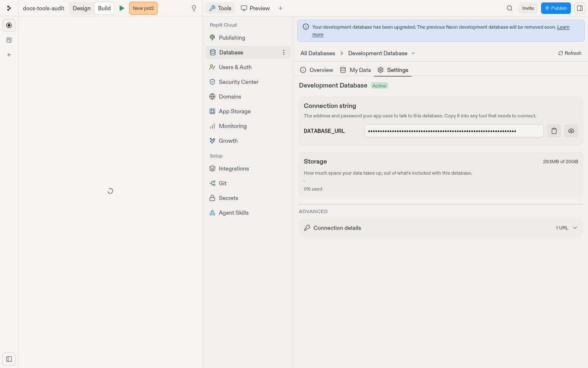Click the Refresh button
This screenshot has height=368, width=588.
(x=570, y=53)
